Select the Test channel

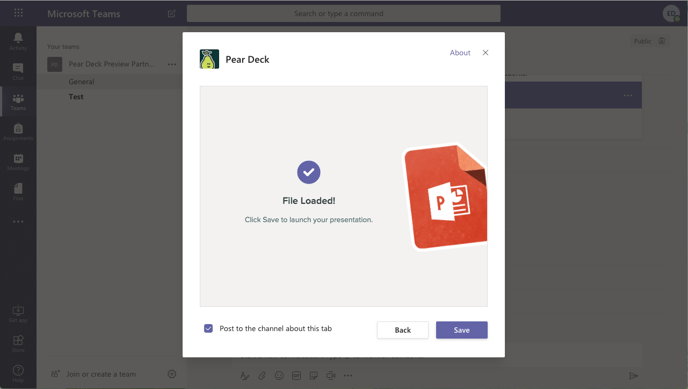click(x=76, y=96)
